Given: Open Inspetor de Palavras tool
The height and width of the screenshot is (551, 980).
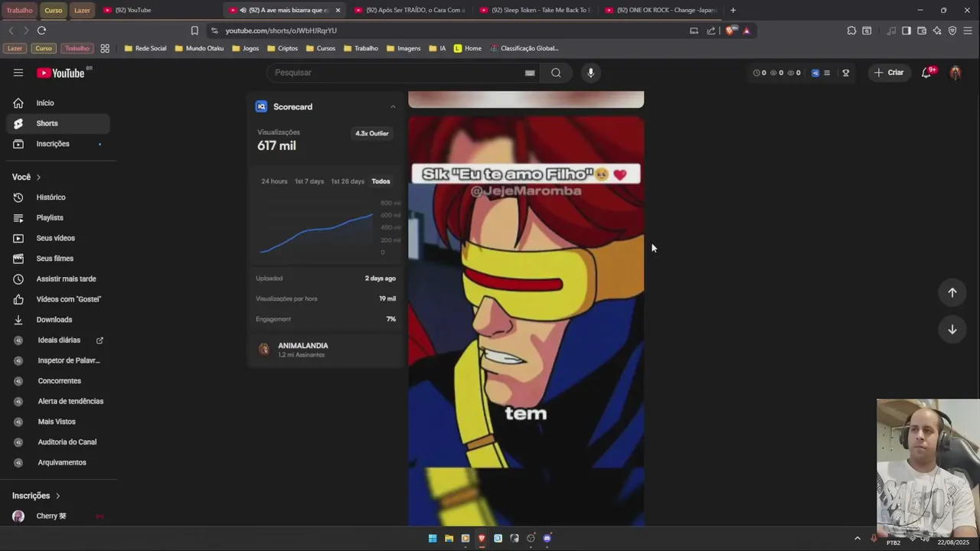Looking at the screenshot, I should click(58, 360).
